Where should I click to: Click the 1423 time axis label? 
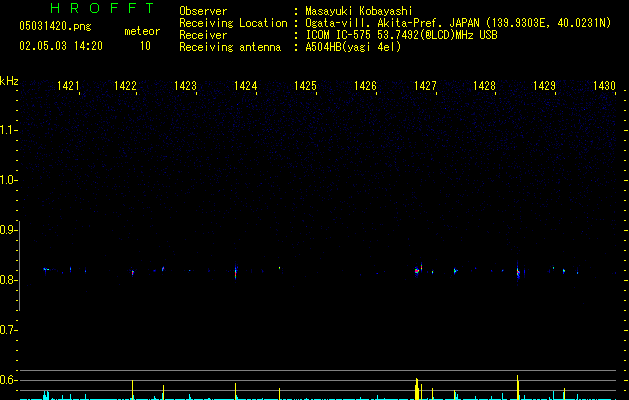(x=185, y=86)
